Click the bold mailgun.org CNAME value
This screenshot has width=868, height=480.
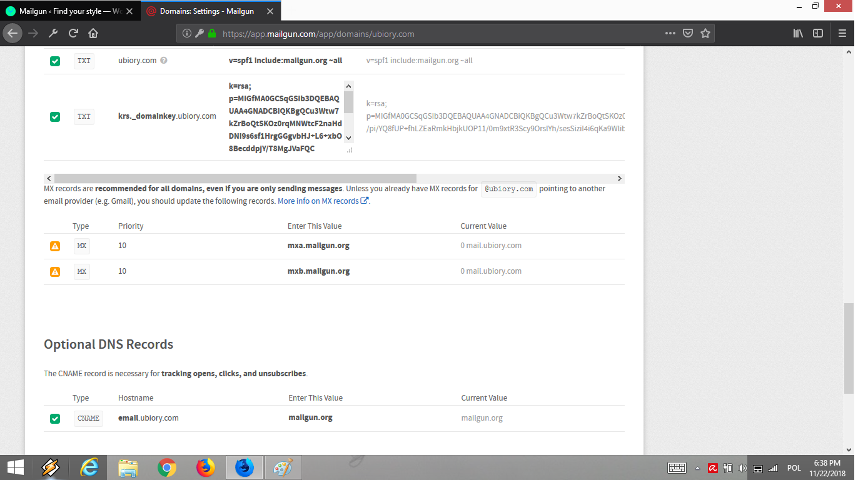pyautogui.click(x=310, y=417)
